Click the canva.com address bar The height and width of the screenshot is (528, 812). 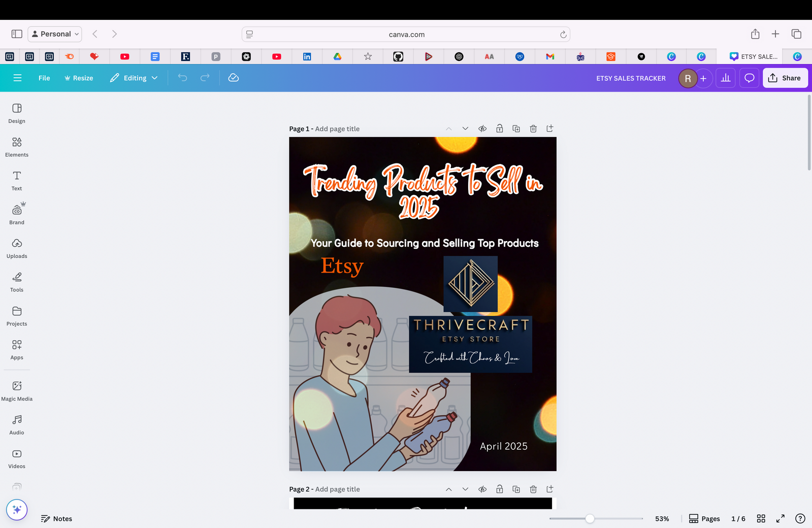[406, 34]
